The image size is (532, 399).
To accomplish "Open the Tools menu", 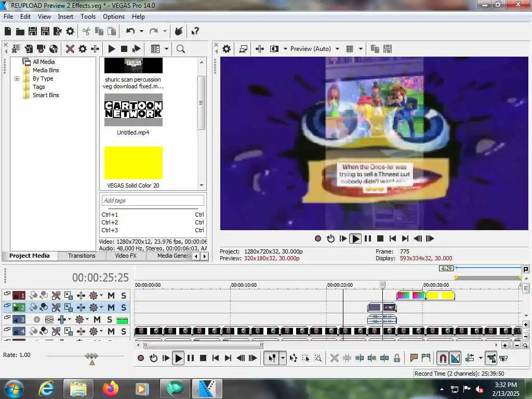I will coord(88,17).
